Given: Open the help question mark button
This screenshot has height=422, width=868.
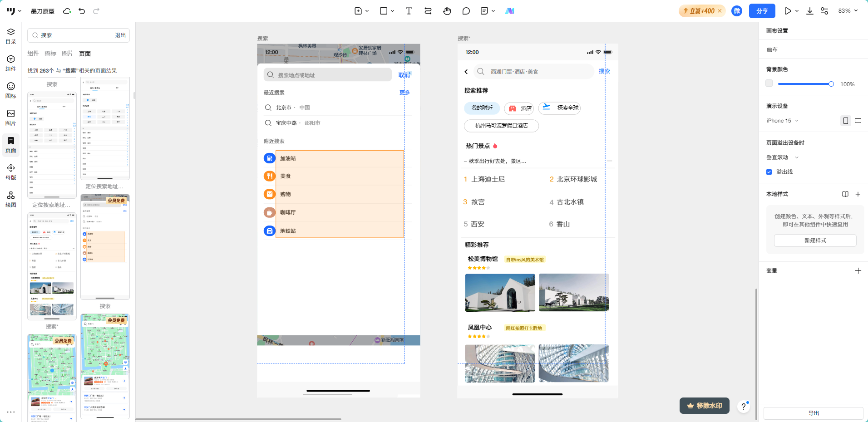Looking at the screenshot, I should (x=744, y=407).
